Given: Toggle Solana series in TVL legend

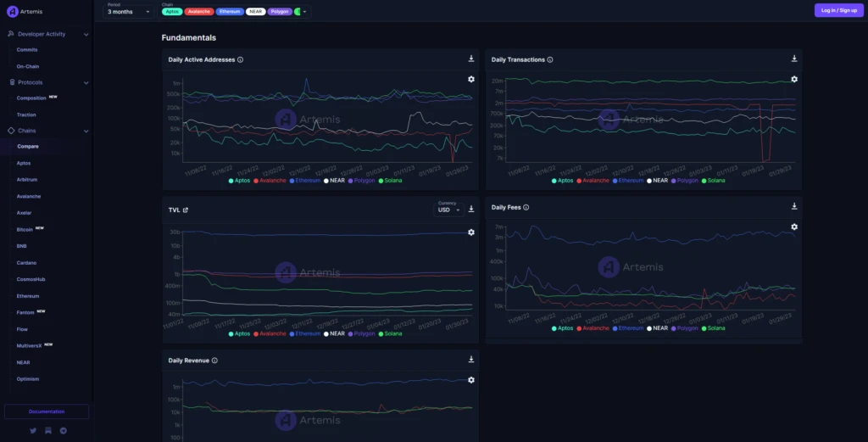Looking at the screenshot, I should click(x=390, y=334).
